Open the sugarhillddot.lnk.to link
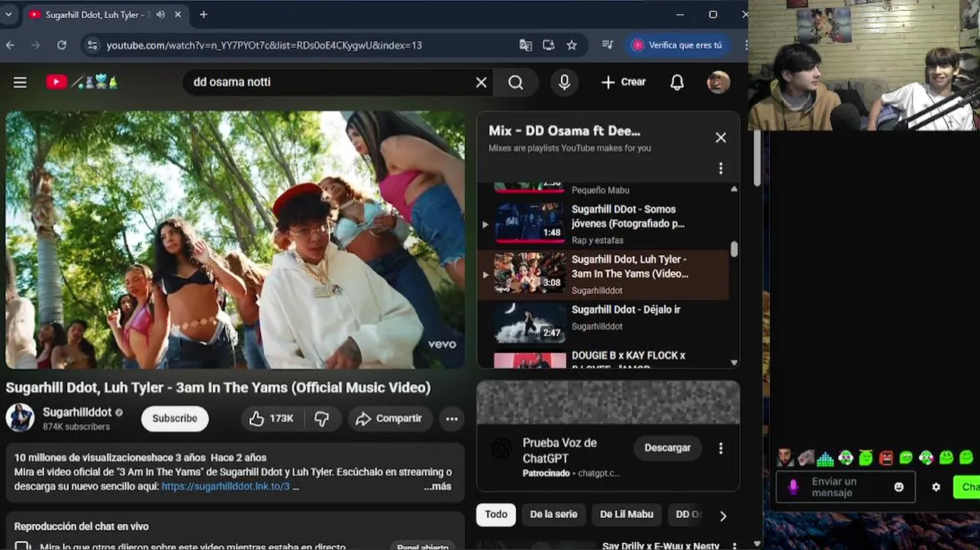The image size is (980, 550). pyautogui.click(x=226, y=487)
